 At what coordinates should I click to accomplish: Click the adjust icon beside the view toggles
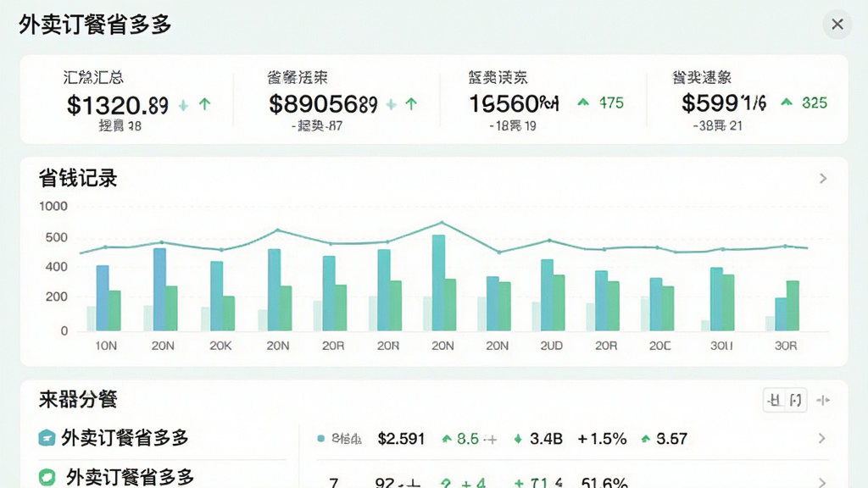[x=823, y=400]
